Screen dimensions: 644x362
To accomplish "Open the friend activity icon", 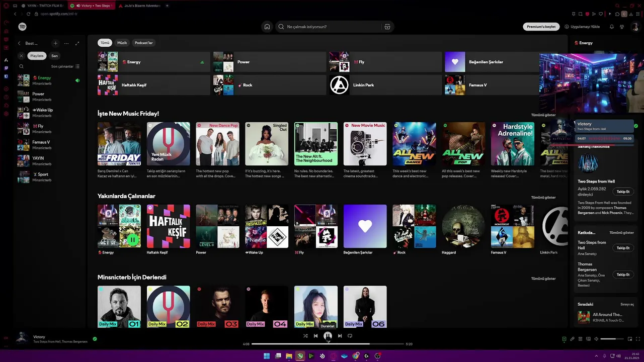I will tap(622, 27).
